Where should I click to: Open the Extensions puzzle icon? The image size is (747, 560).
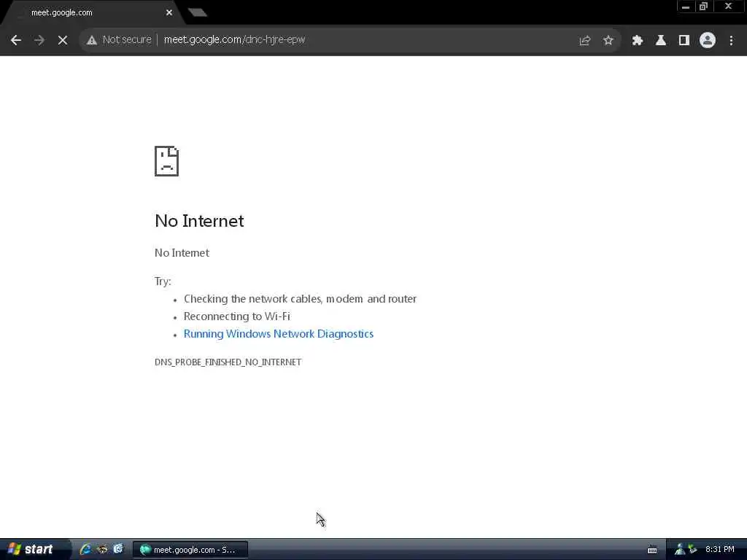click(638, 41)
